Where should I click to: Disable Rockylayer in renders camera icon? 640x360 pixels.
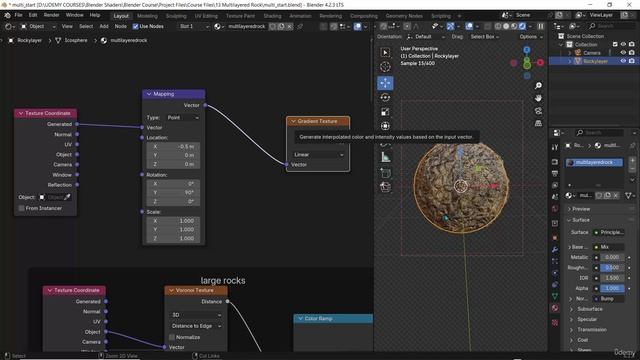click(632, 61)
